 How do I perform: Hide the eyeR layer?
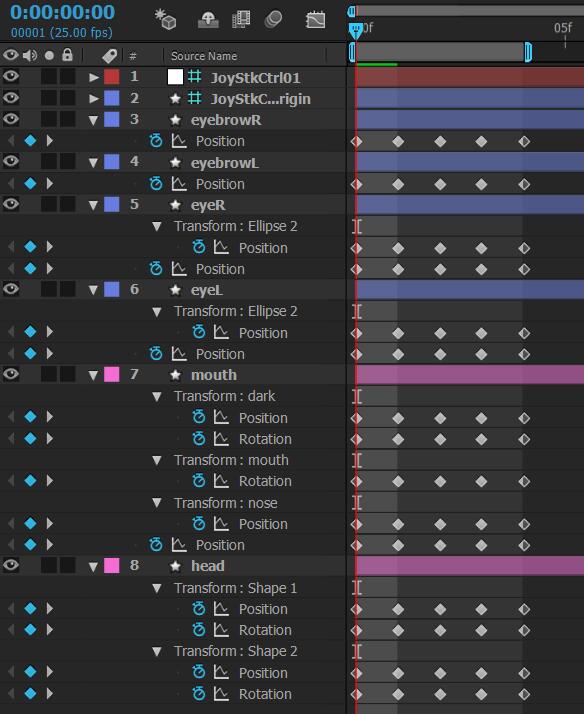(x=11, y=204)
